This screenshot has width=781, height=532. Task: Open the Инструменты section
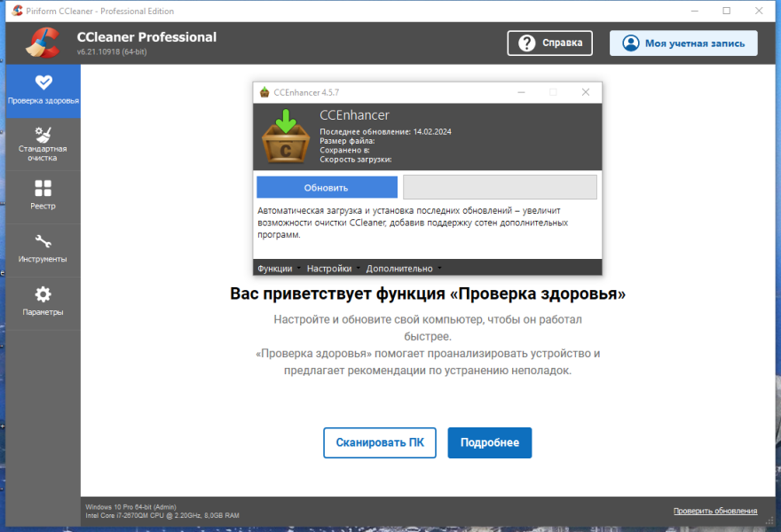tap(43, 250)
